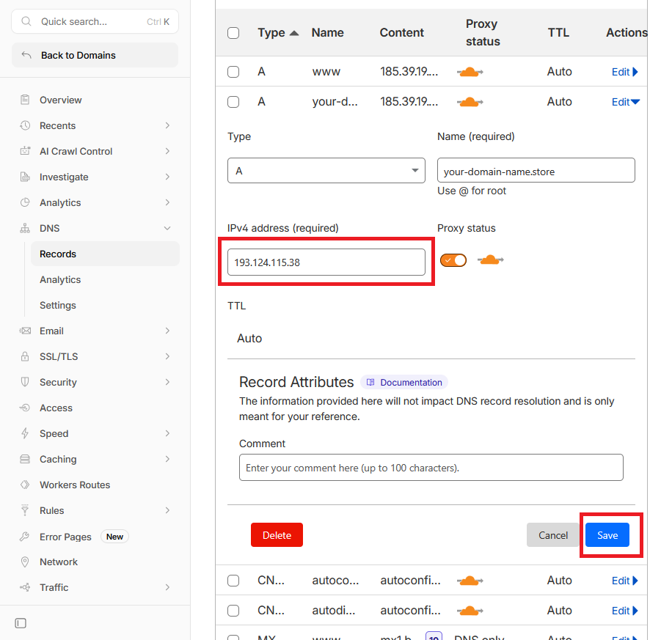Check the autodi... CNAME record checkbox

233,611
